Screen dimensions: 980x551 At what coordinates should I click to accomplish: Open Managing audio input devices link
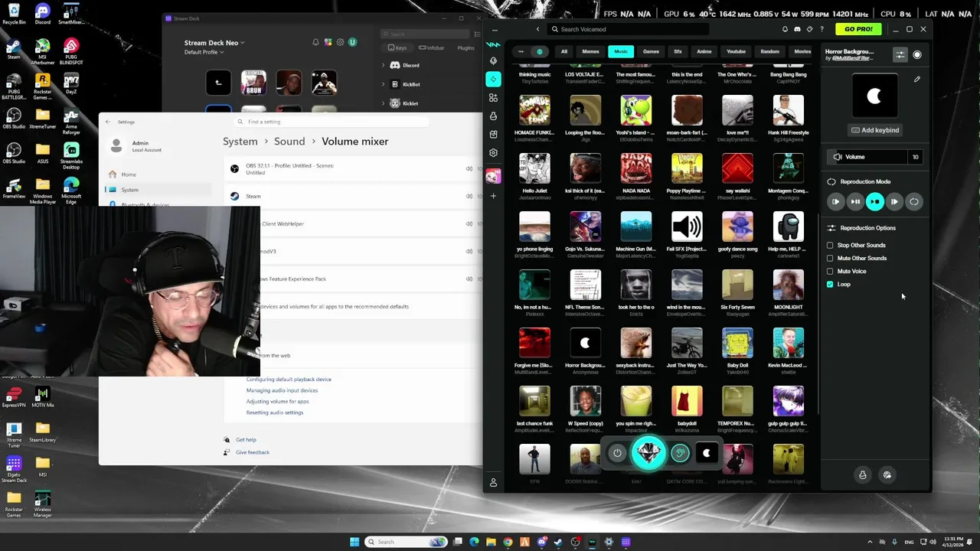tap(282, 390)
